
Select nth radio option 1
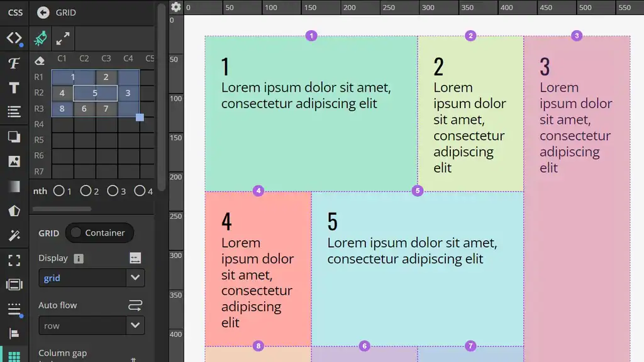tap(58, 190)
